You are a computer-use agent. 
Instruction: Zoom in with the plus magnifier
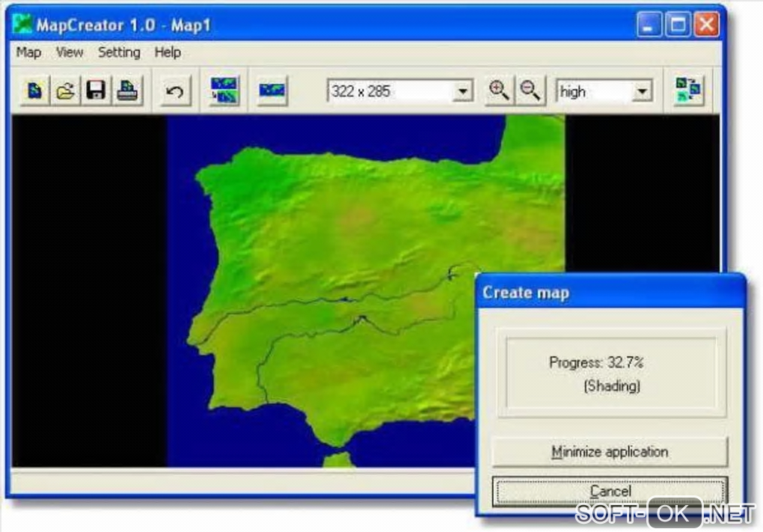[499, 91]
